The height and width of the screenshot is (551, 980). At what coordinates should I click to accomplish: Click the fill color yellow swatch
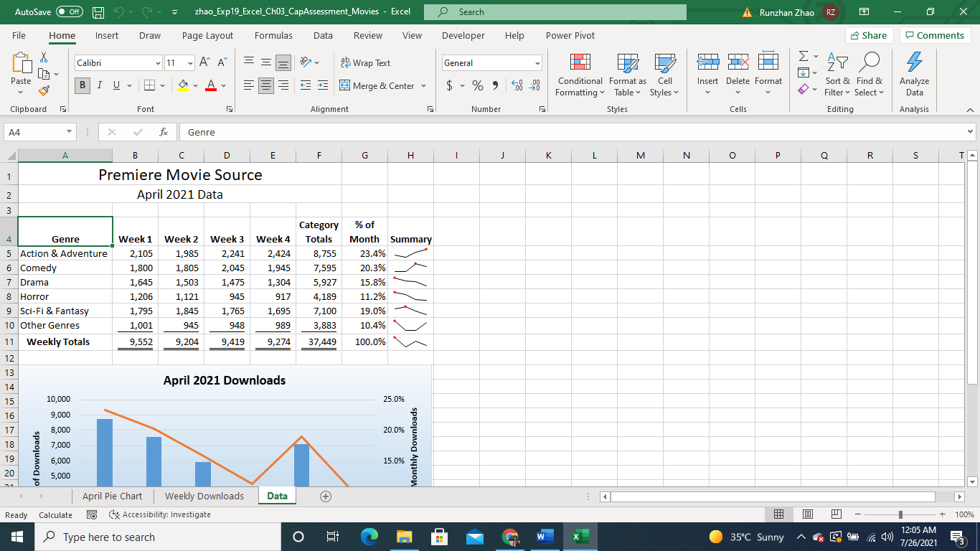183,85
